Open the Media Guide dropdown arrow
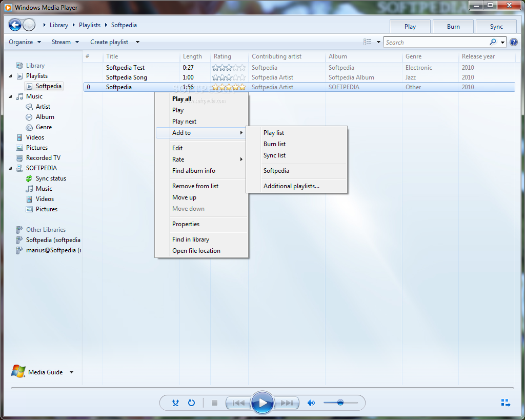525x420 pixels. (x=71, y=372)
